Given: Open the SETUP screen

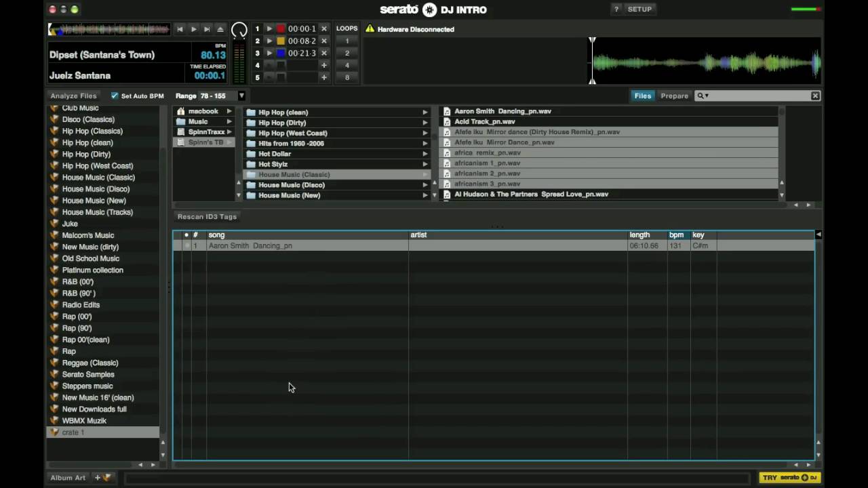Looking at the screenshot, I should (x=639, y=9).
